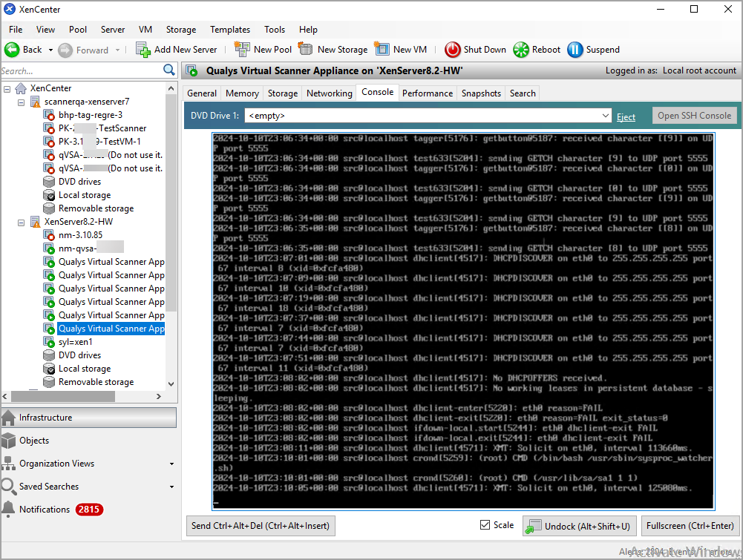The image size is (743, 560).
Task: Click the Objects cube icon
Action: 8,441
